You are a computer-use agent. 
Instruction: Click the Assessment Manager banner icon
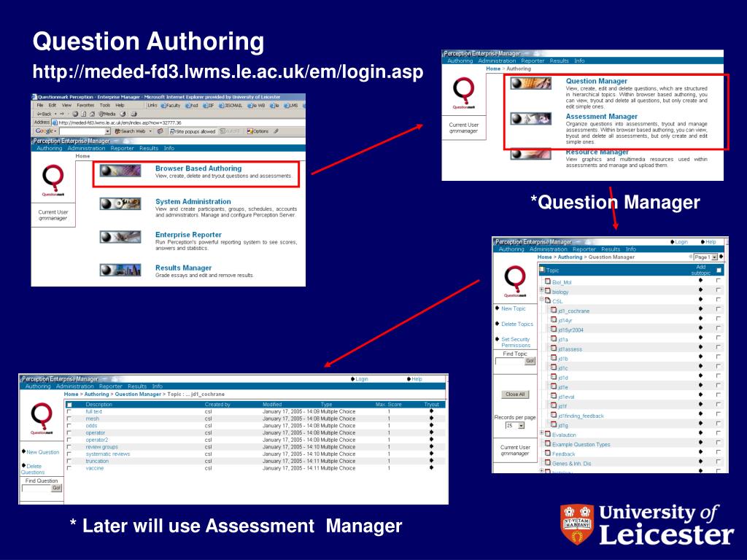pos(531,118)
